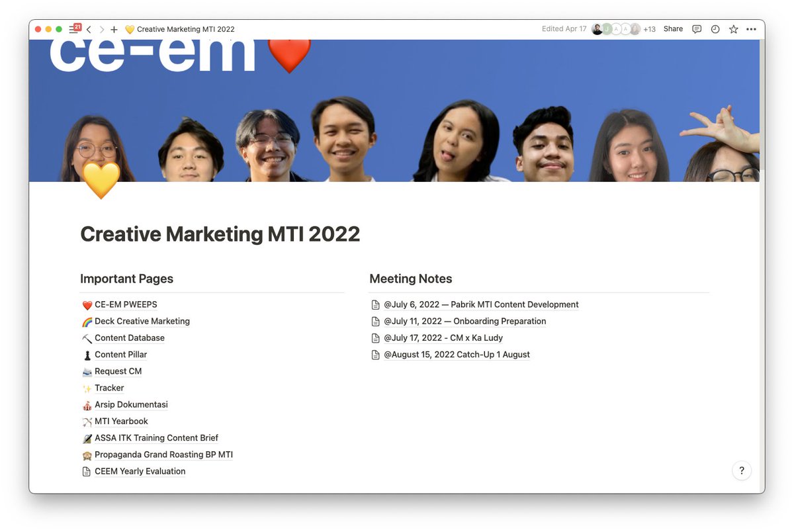
Task: Open the MTI Yearbook page
Action: coord(121,421)
